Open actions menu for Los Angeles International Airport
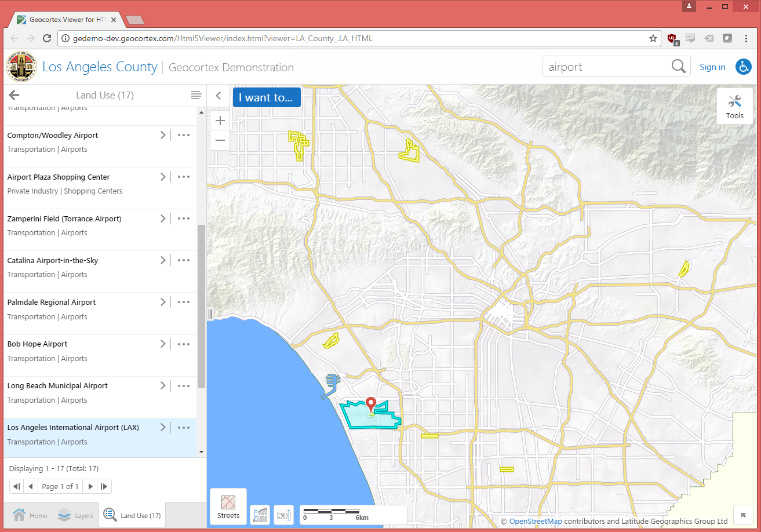This screenshot has height=532, width=761. 184,427
